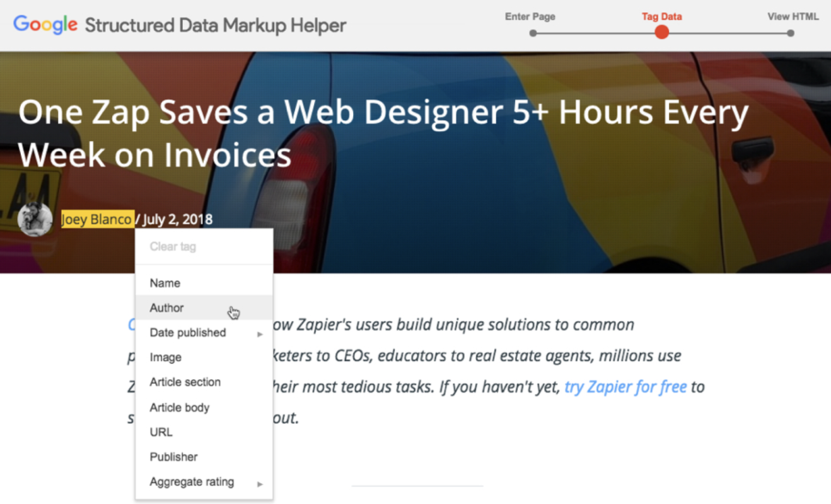Click the highlighted Joey Blanco author name
The width and height of the screenshot is (831, 504).
97,219
